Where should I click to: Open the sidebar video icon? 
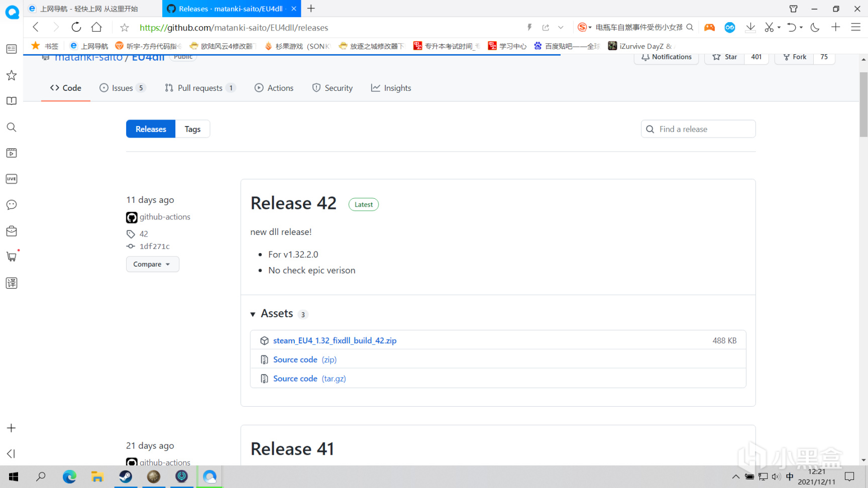point(12,153)
